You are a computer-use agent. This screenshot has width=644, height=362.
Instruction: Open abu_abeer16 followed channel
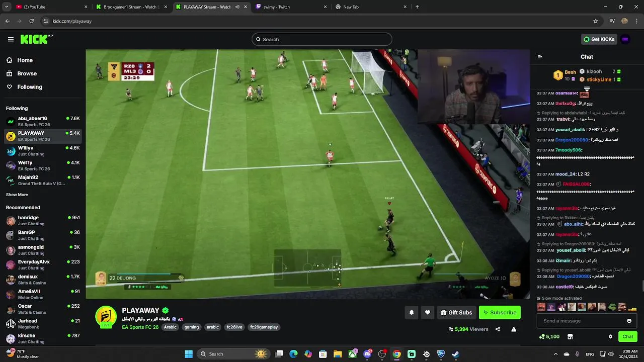point(43,121)
